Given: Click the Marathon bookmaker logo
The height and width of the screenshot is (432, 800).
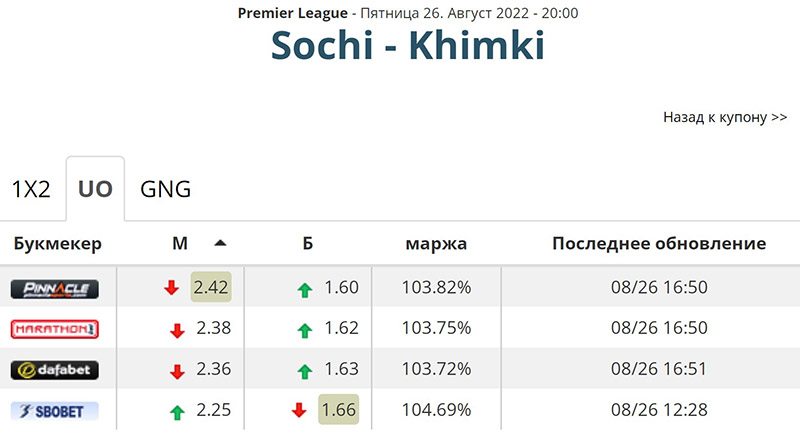Looking at the screenshot, I should (55, 329).
